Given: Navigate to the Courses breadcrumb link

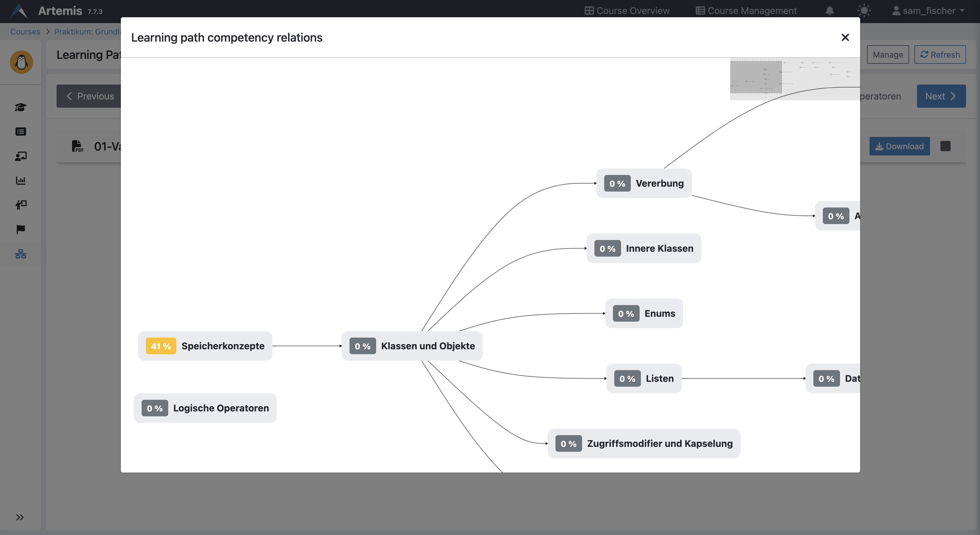Looking at the screenshot, I should click(25, 31).
